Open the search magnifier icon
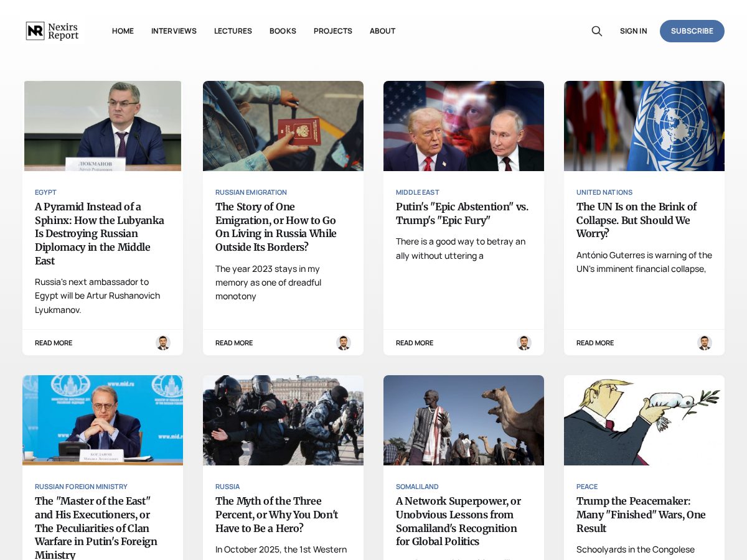This screenshot has height=560, width=747. (x=596, y=31)
